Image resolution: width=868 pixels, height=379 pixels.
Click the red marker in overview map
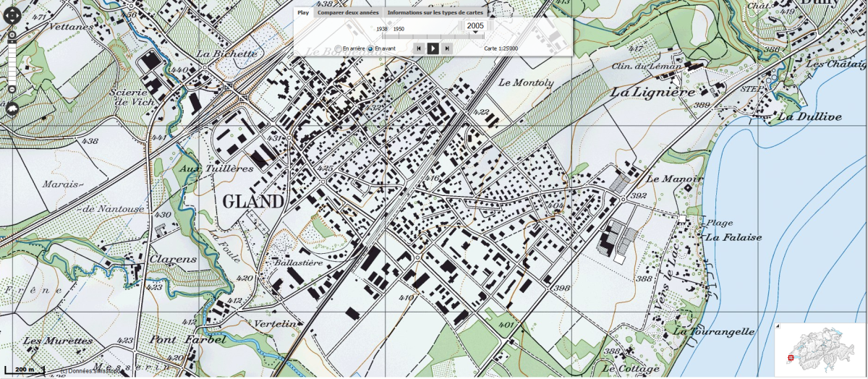(790, 357)
